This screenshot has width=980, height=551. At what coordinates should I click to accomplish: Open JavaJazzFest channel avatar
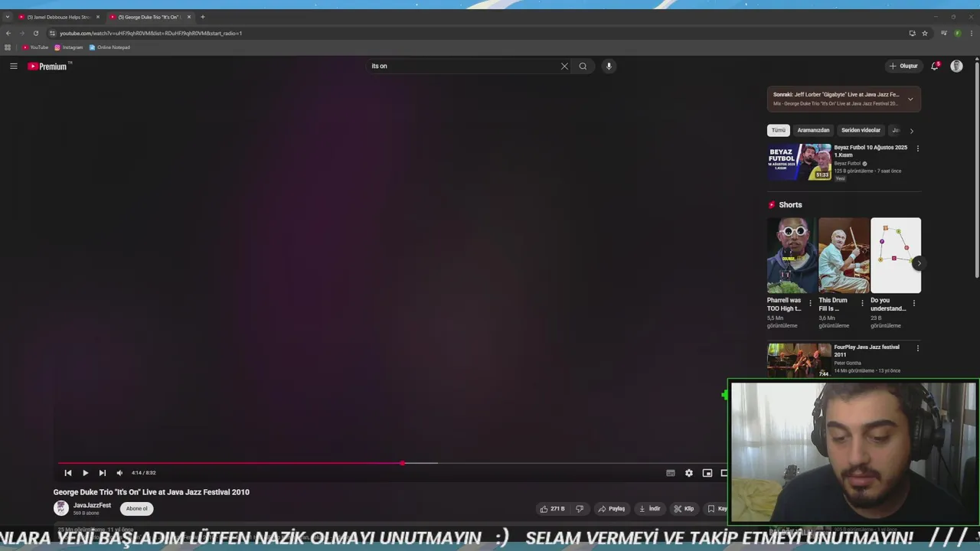61,508
